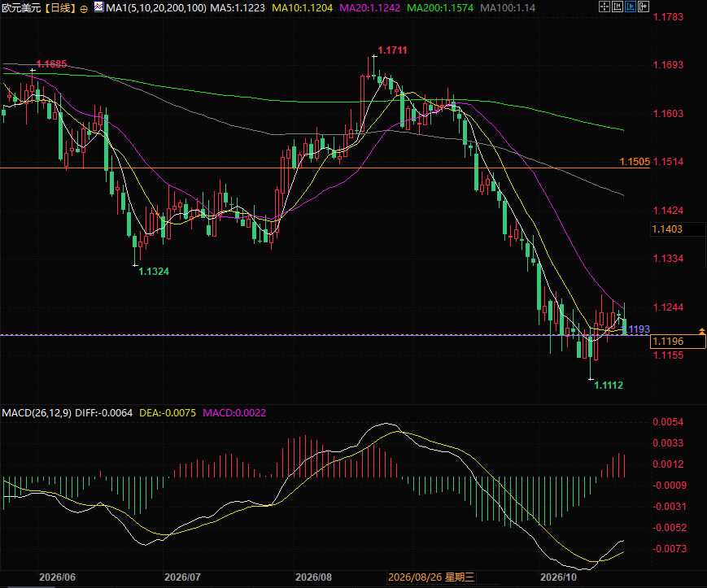The width and height of the screenshot is (707, 588).
Task: Select the MA5:1.1223 legend value
Action: tap(238, 7)
